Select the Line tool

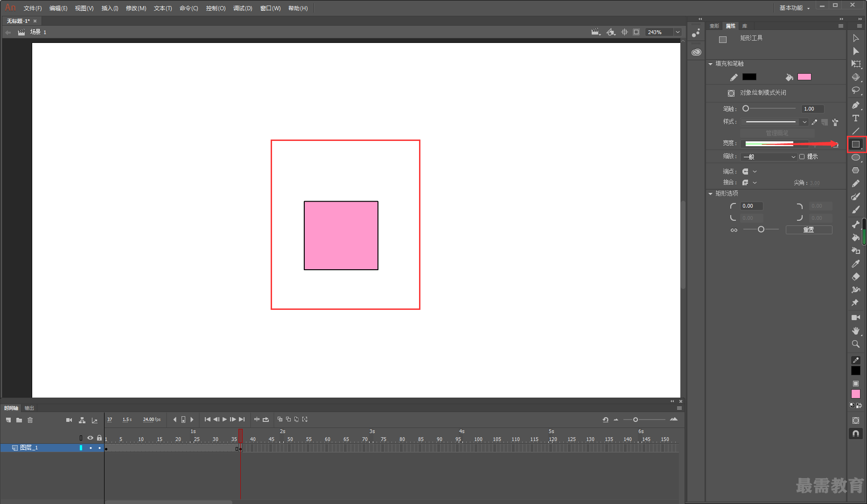856,131
